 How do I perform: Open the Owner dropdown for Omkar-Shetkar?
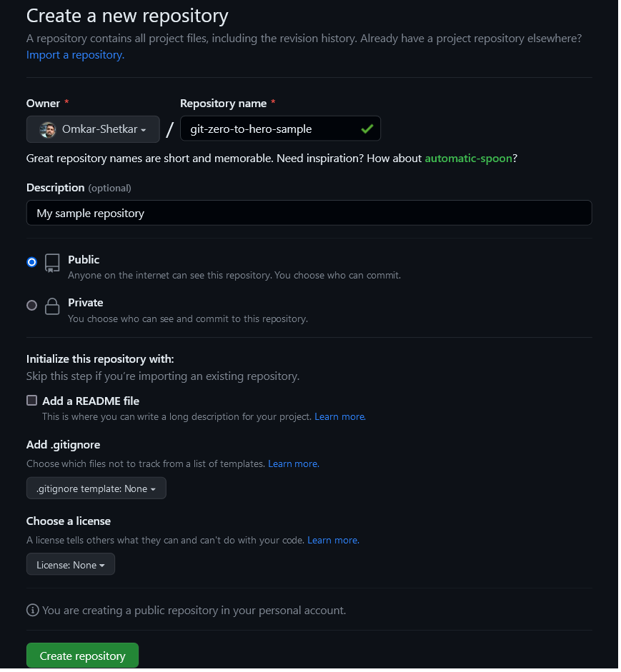point(93,129)
